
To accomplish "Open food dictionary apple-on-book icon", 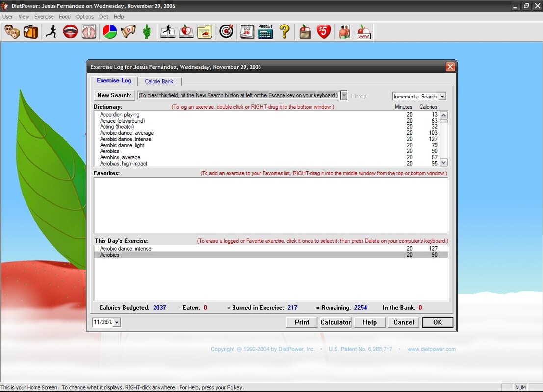I will 186,32.
